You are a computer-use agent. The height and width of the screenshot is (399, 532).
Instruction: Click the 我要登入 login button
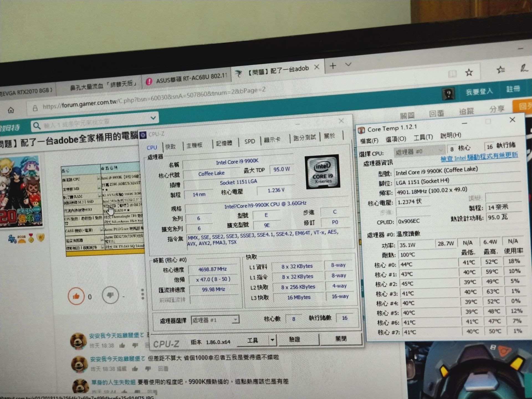(479, 91)
